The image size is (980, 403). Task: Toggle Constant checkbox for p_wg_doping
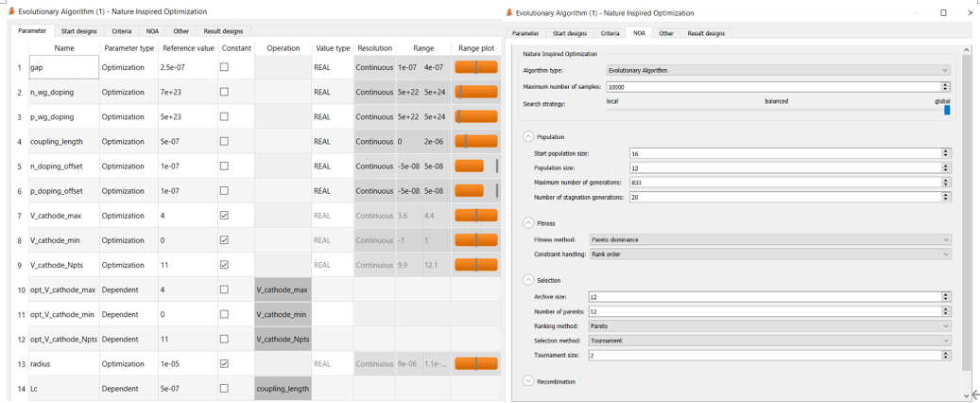coord(224,116)
